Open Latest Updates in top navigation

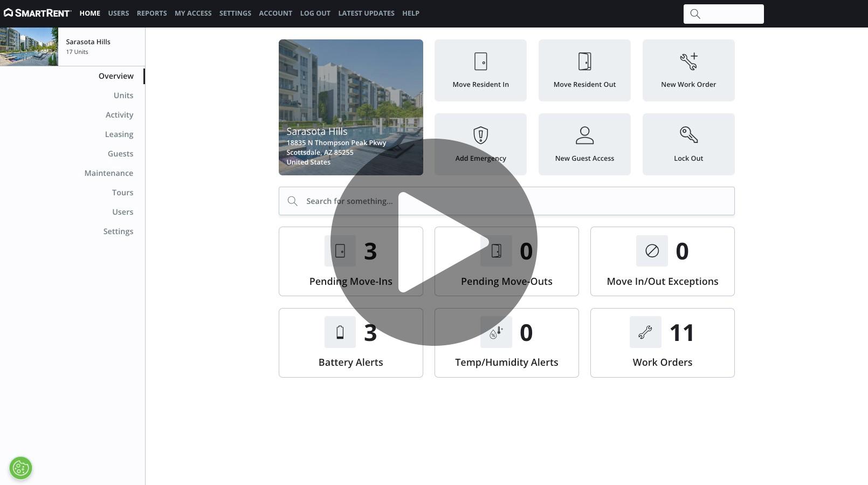(x=366, y=13)
